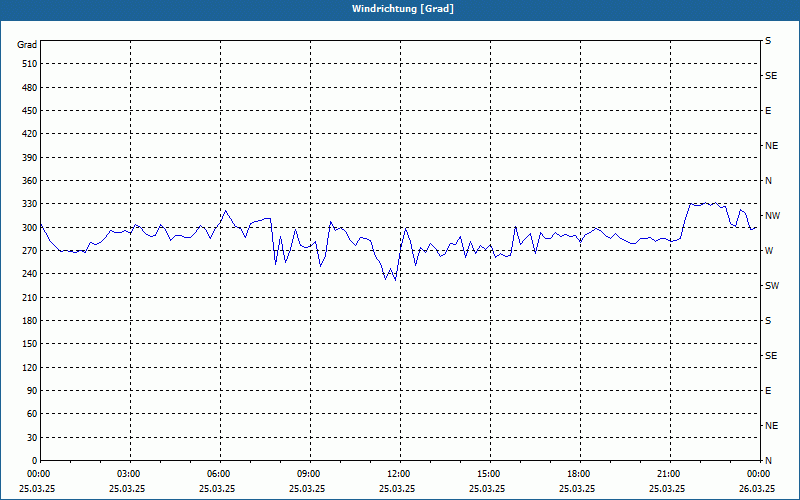
Task: Click the 420 axis value
Action: [x=29, y=134]
